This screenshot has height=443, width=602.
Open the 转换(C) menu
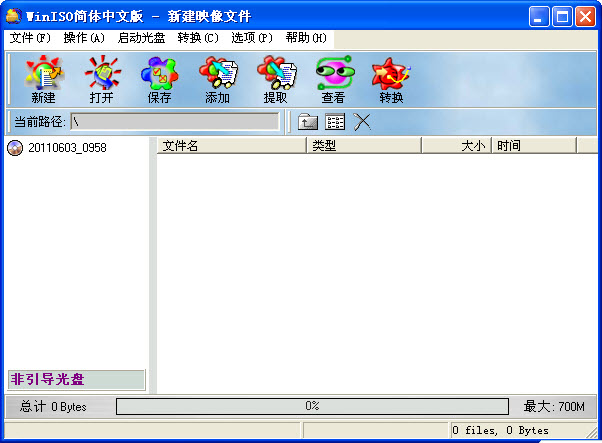click(x=198, y=38)
